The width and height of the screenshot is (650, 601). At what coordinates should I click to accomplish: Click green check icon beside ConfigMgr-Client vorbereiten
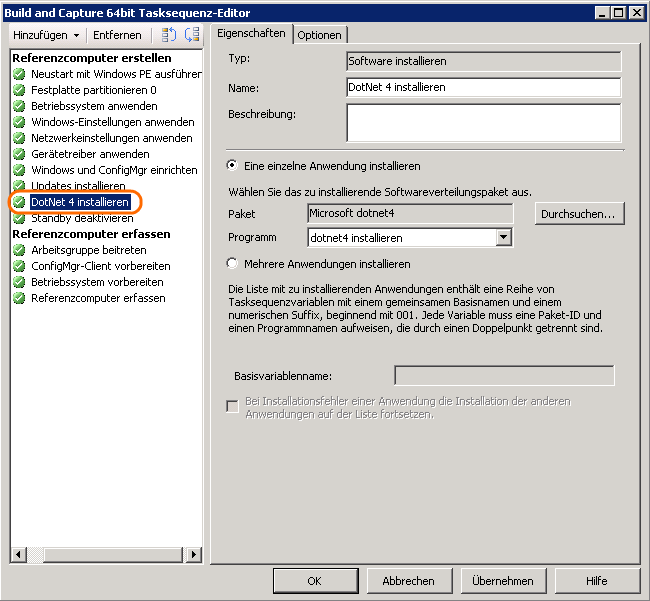pyautogui.click(x=19, y=266)
